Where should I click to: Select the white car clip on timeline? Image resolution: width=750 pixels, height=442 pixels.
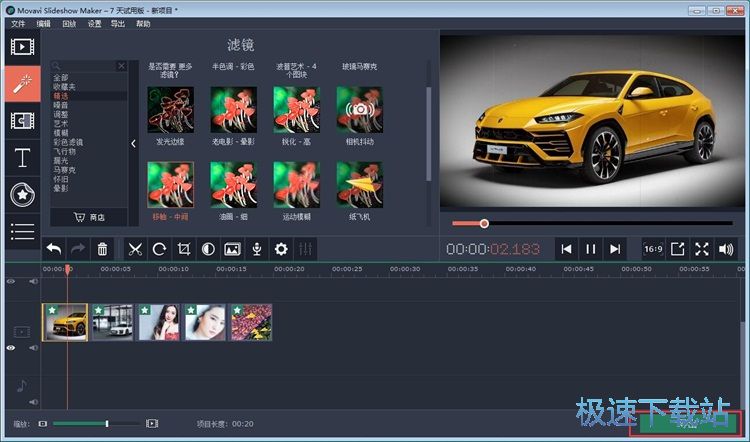(x=112, y=322)
